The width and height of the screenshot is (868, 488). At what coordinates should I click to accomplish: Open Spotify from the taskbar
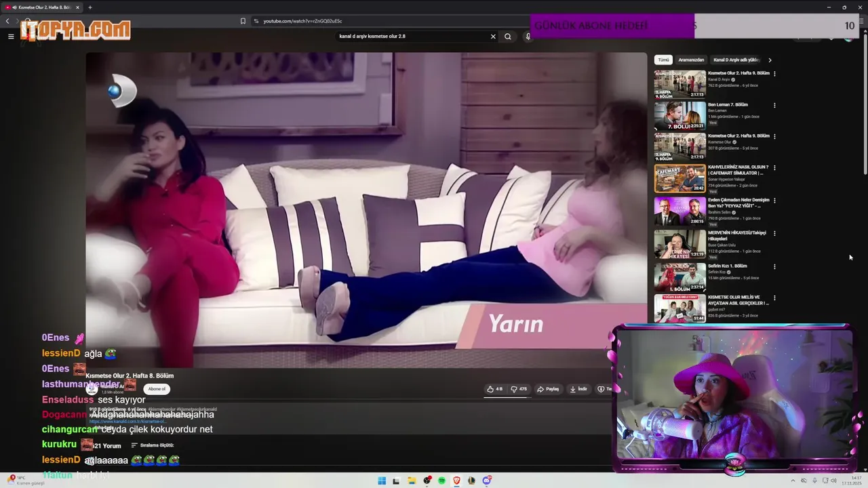coord(441,481)
